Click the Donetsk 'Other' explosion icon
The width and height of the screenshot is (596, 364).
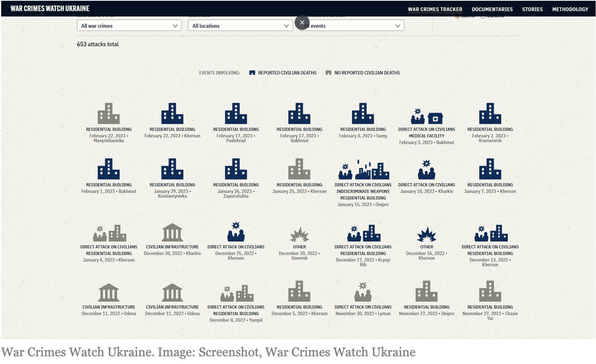299,234
